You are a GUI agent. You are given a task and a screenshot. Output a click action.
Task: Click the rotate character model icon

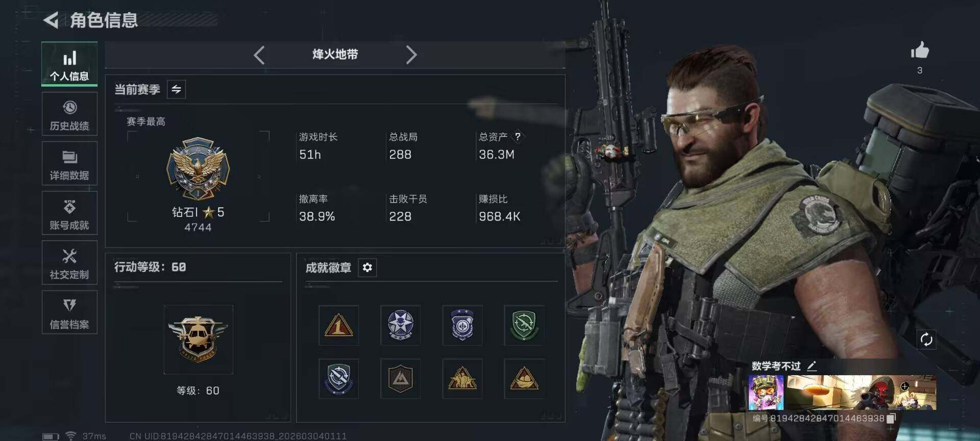[926, 339]
